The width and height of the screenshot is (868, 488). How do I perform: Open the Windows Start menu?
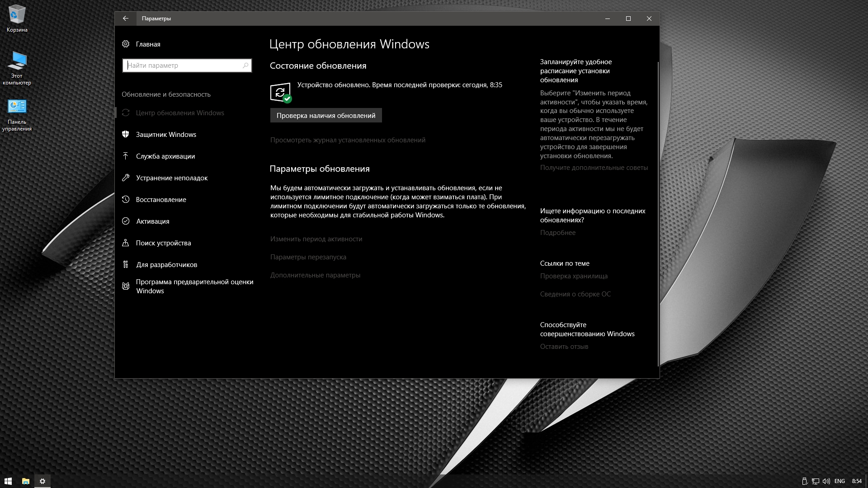(8, 481)
